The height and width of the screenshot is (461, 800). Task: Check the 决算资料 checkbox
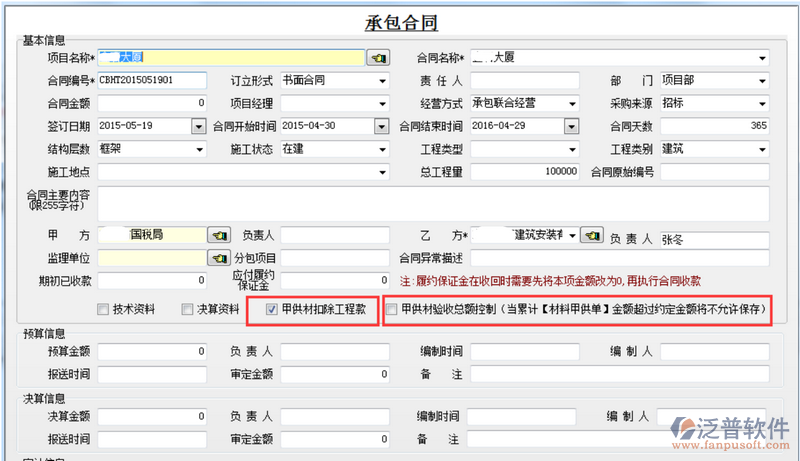[187, 309]
